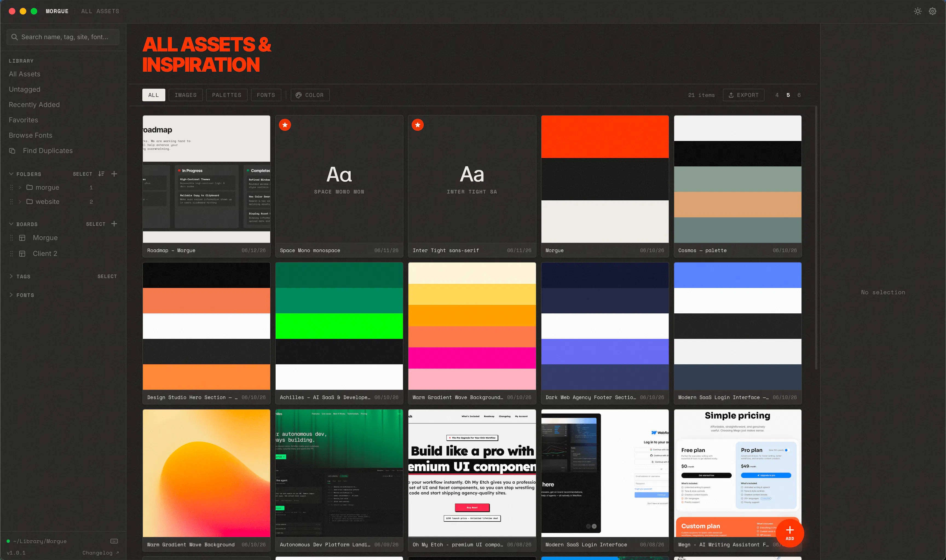Viewport: 946px width, 560px height.
Task: Click the Morgue board layout icon
Action: (x=22, y=238)
